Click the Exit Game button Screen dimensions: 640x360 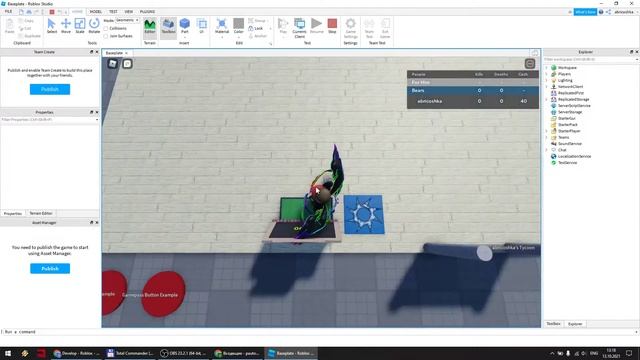[x=385, y=28]
